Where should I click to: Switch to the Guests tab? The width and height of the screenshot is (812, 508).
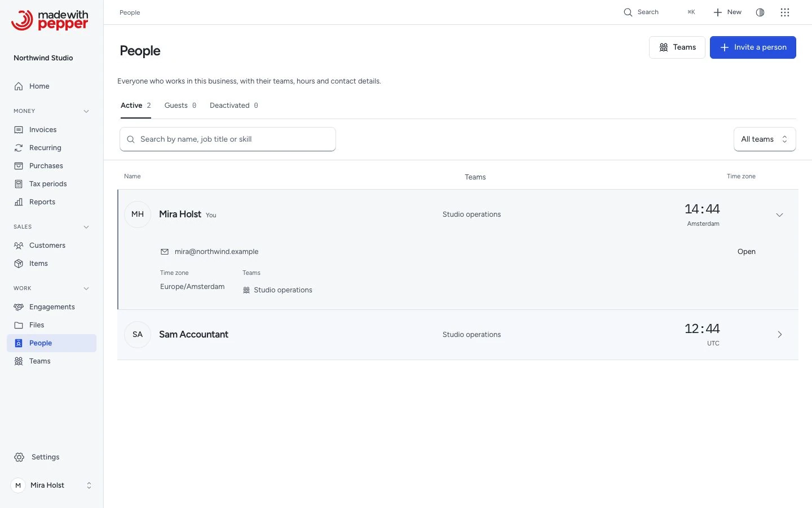coord(180,106)
